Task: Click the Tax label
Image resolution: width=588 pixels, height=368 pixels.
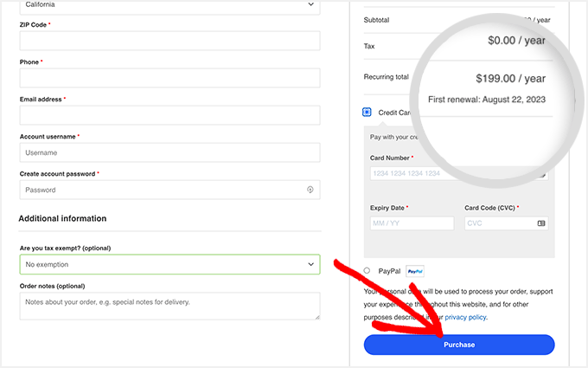Action: point(369,46)
